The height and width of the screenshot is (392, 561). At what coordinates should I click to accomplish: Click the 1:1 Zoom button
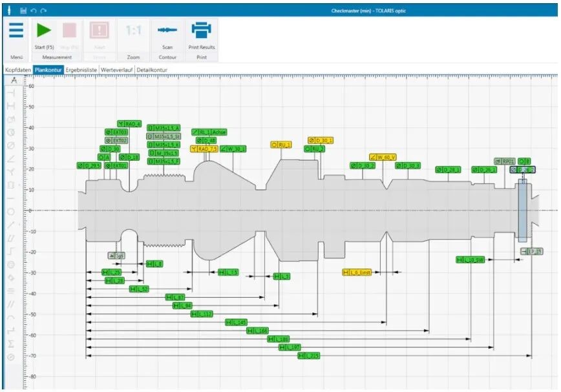coord(134,31)
